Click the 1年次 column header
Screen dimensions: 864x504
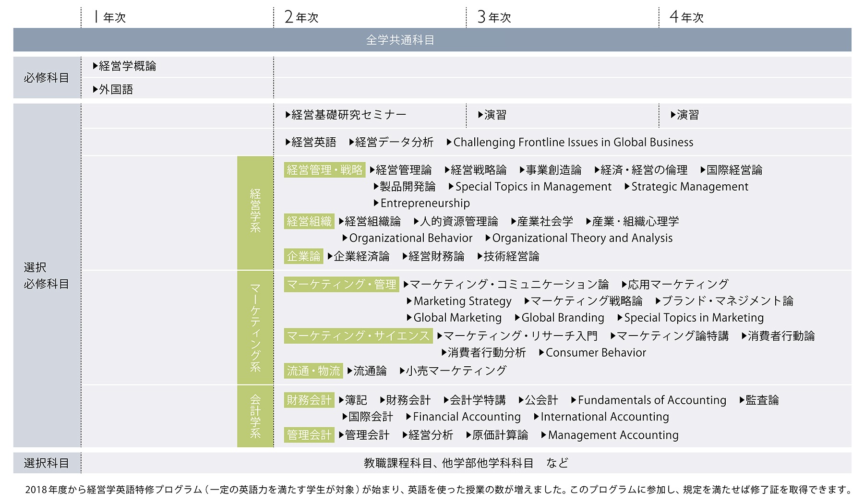tap(110, 17)
